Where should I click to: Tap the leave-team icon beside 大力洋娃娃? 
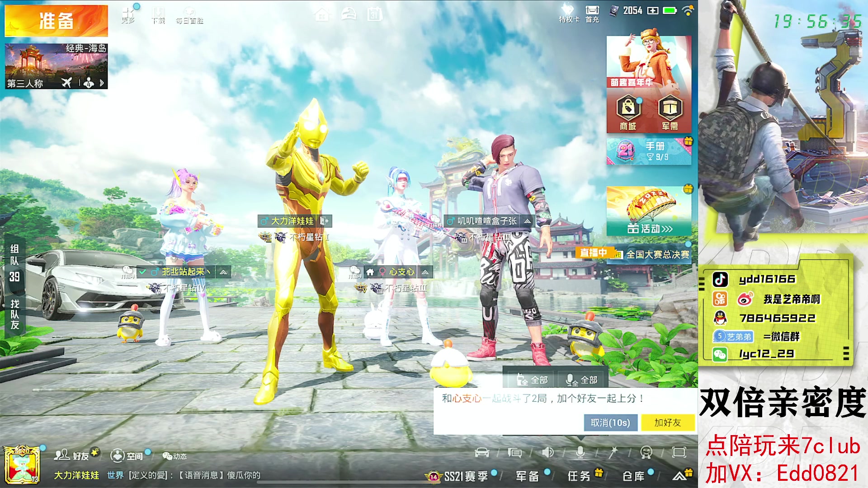coord(324,221)
